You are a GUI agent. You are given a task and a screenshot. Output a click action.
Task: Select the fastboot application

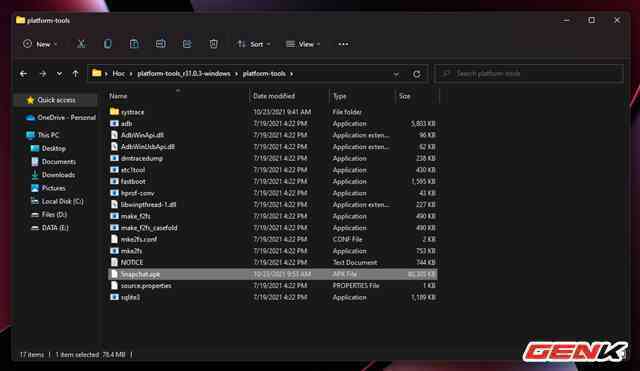[273, 181]
